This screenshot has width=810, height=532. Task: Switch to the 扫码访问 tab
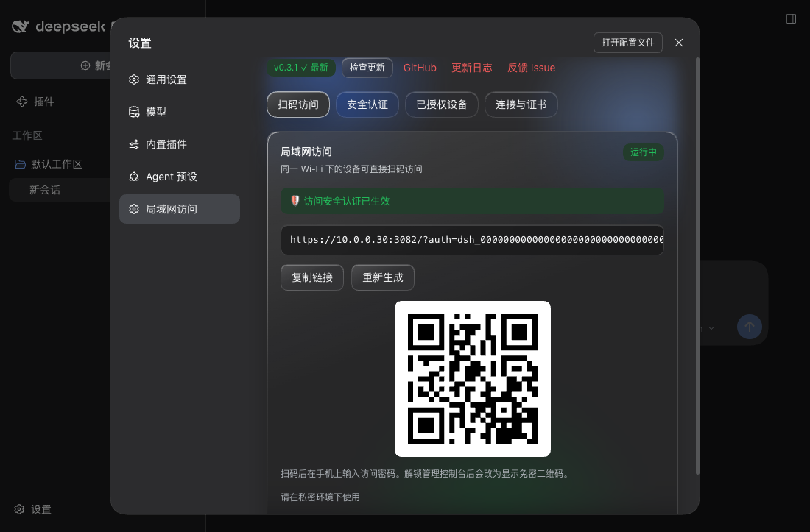(298, 104)
